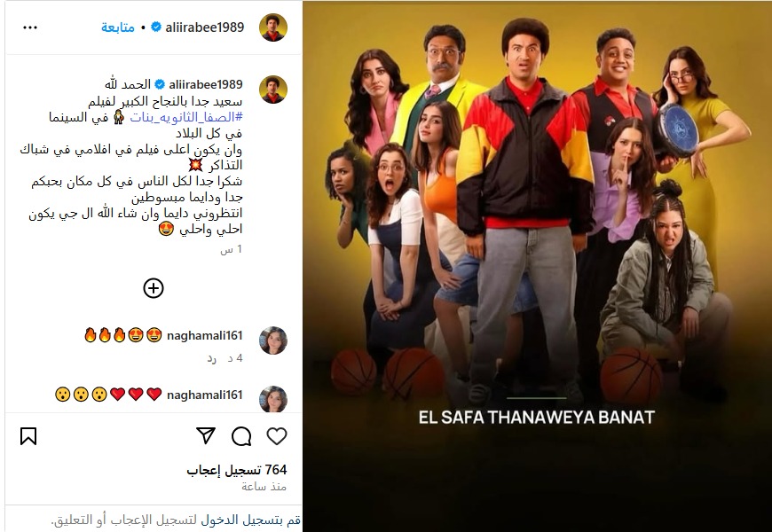This screenshot has height=532, width=772.
Task: Click naghamali161 username on second comment
Action: point(205,395)
